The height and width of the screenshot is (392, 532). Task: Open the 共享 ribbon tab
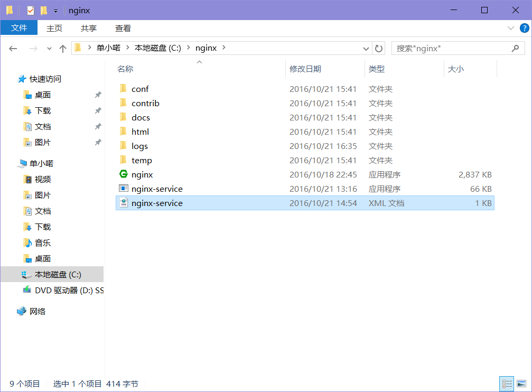(89, 28)
